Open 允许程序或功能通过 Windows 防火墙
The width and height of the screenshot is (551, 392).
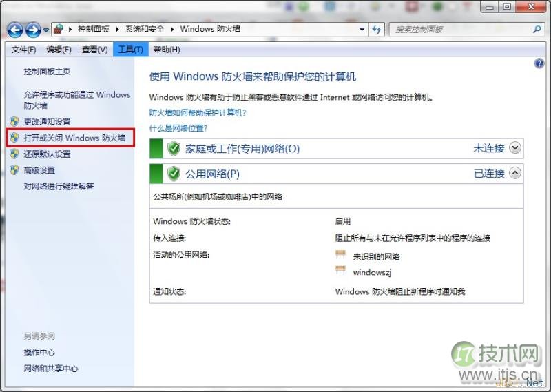pyautogui.click(x=77, y=100)
